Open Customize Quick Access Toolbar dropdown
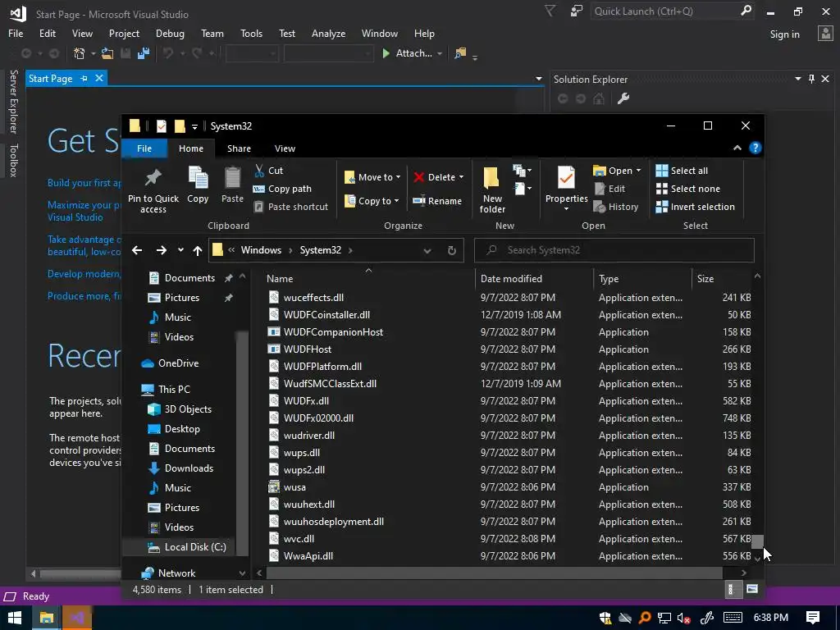This screenshot has height=630, width=840. pyautogui.click(x=194, y=126)
